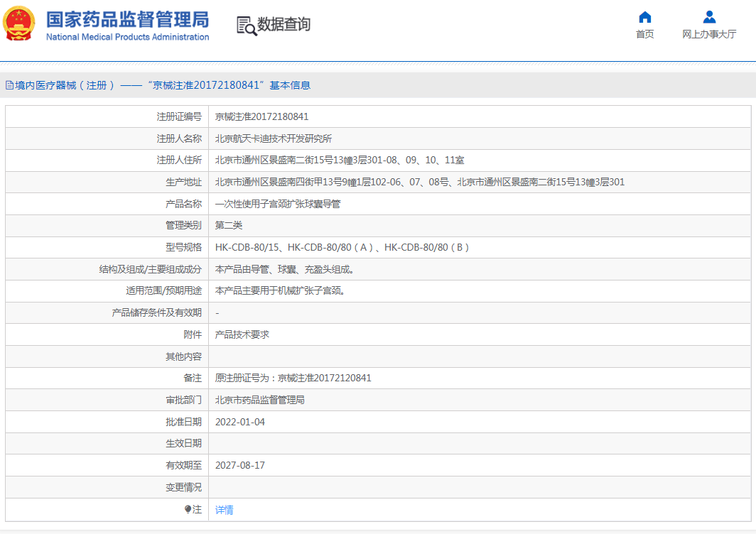Click the online service hall person icon
This screenshot has height=534, width=756.
point(708,17)
